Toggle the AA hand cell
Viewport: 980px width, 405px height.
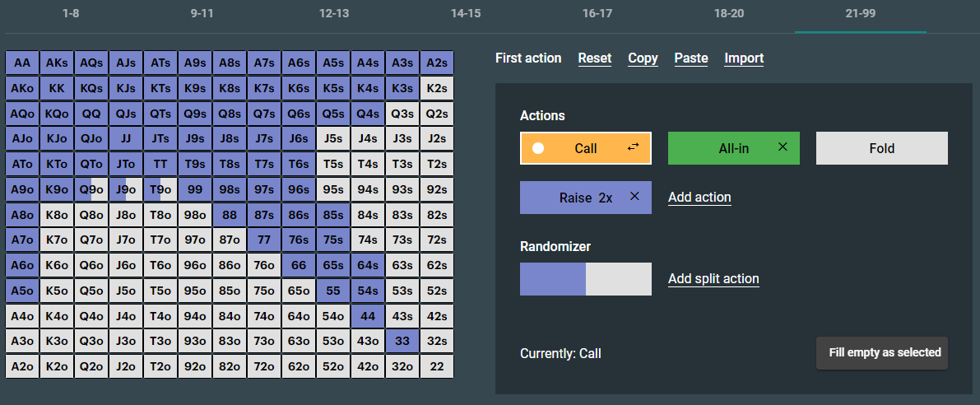coord(22,63)
